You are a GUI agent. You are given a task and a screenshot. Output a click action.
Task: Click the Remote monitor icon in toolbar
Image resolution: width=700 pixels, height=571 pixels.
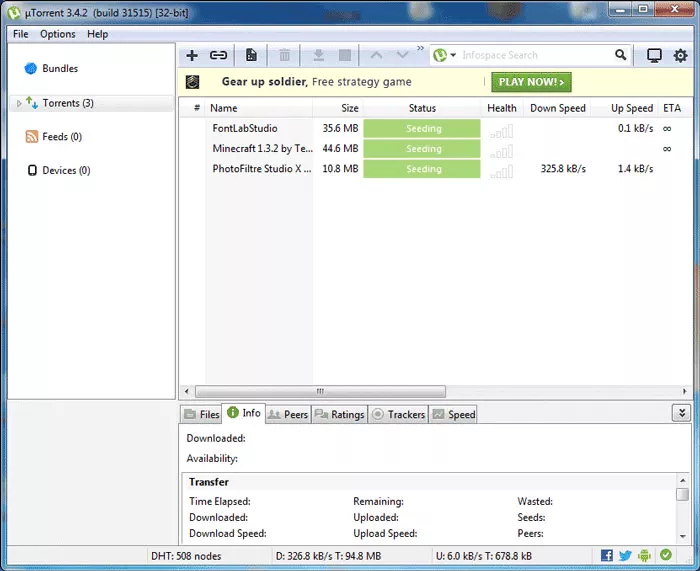point(654,55)
